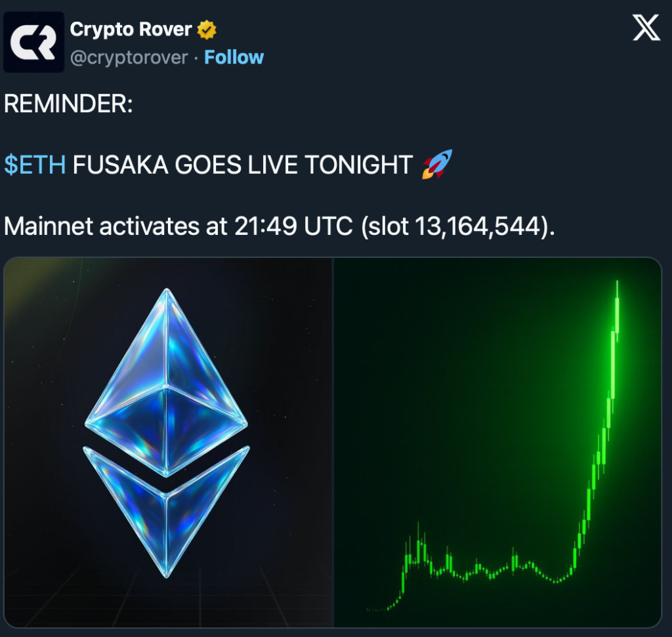This screenshot has height=637, width=672.
Task: Click the flat bottom dip before the rally
Action: point(556,581)
